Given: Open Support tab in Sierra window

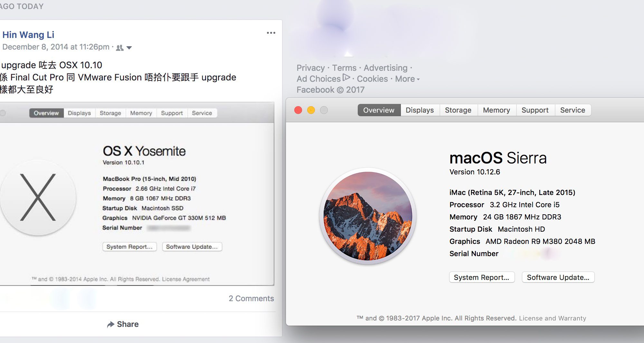Looking at the screenshot, I should pos(535,110).
